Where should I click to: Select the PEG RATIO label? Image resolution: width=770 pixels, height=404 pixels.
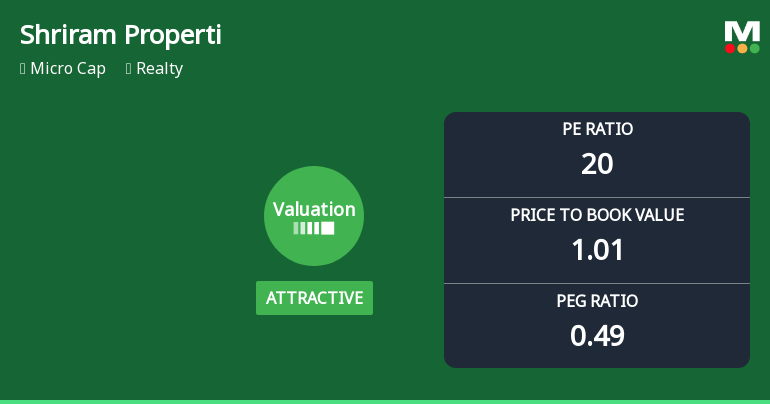597,301
